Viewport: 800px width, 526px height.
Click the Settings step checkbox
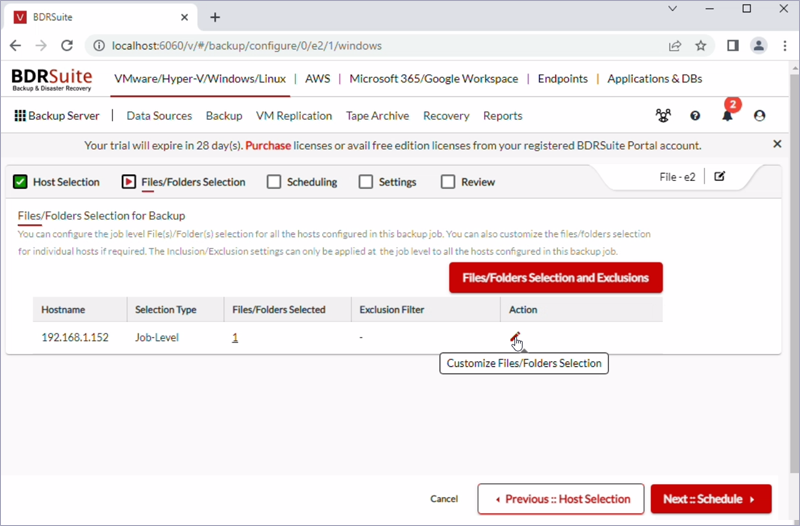click(x=366, y=182)
